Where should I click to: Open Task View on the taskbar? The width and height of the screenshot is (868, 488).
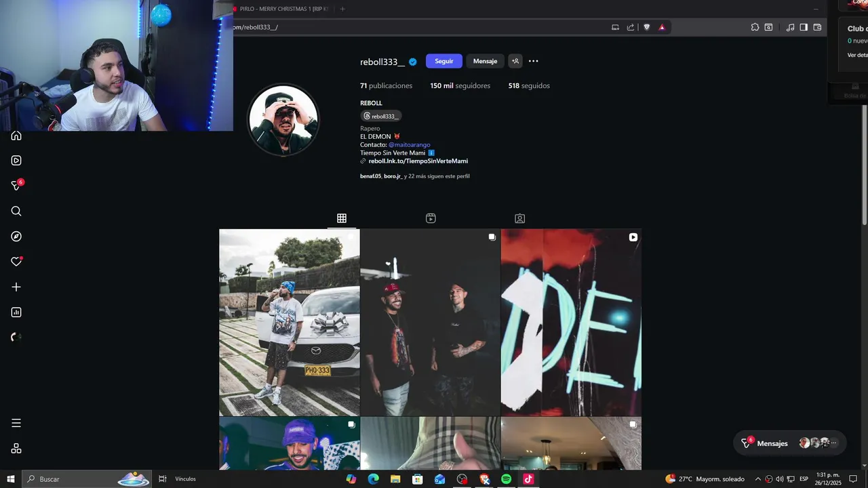[x=163, y=479]
